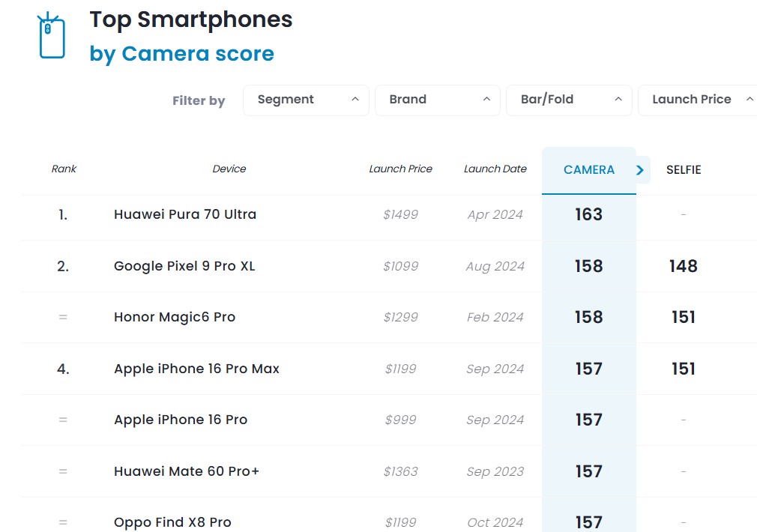Expand the Brand filter dropdown

pos(437,100)
